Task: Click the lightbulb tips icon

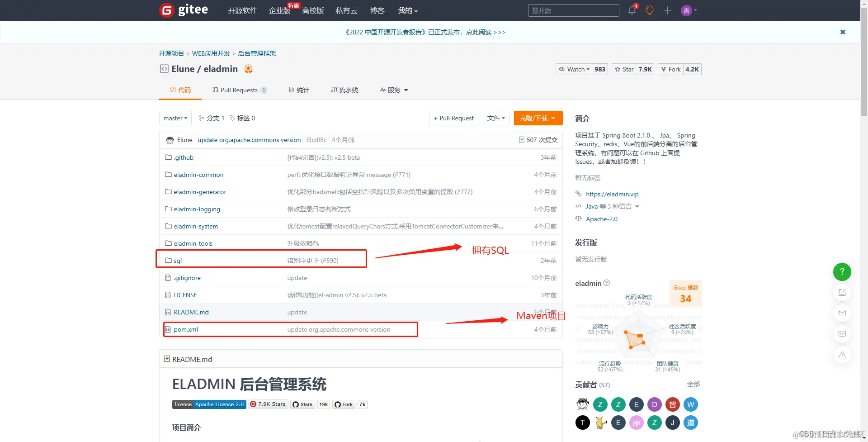Action: [650, 10]
